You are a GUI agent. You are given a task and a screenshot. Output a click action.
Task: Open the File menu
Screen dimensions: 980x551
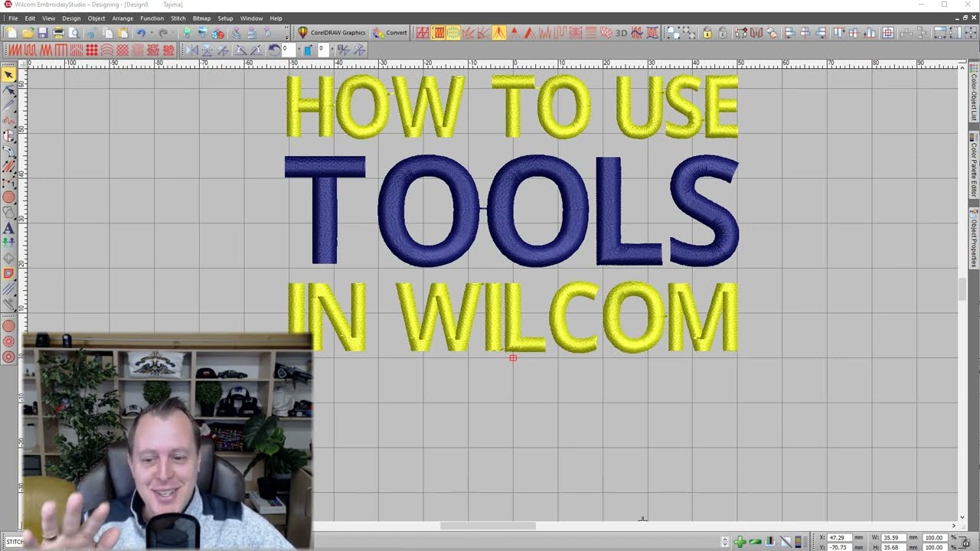click(x=13, y=18)
